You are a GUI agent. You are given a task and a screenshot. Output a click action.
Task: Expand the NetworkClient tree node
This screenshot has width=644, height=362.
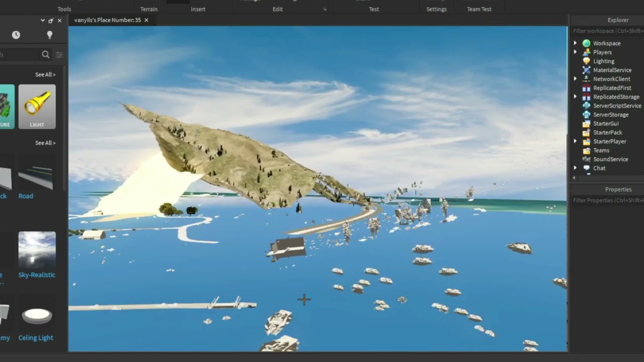coord(575,79)
